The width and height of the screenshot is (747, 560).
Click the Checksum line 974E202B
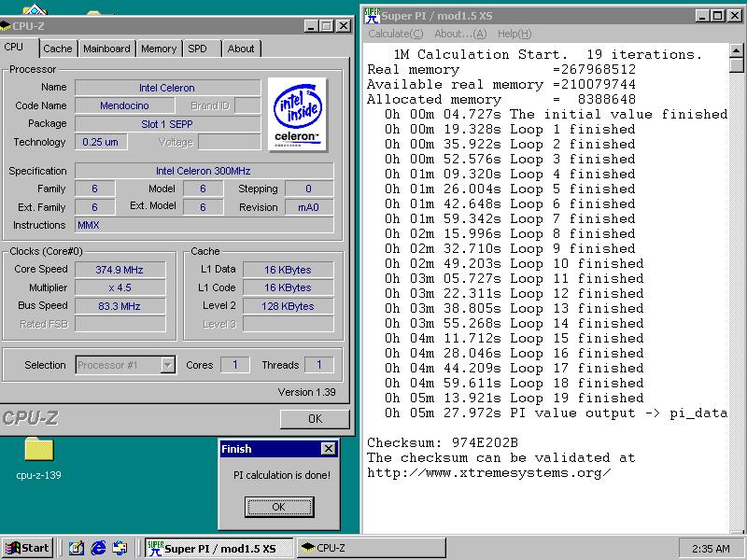443,442
